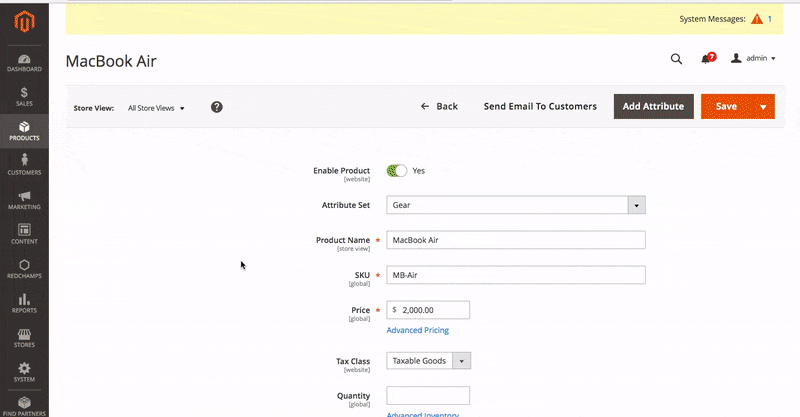
Task: Click the Magento logo icon
Action: click(24, 21)
